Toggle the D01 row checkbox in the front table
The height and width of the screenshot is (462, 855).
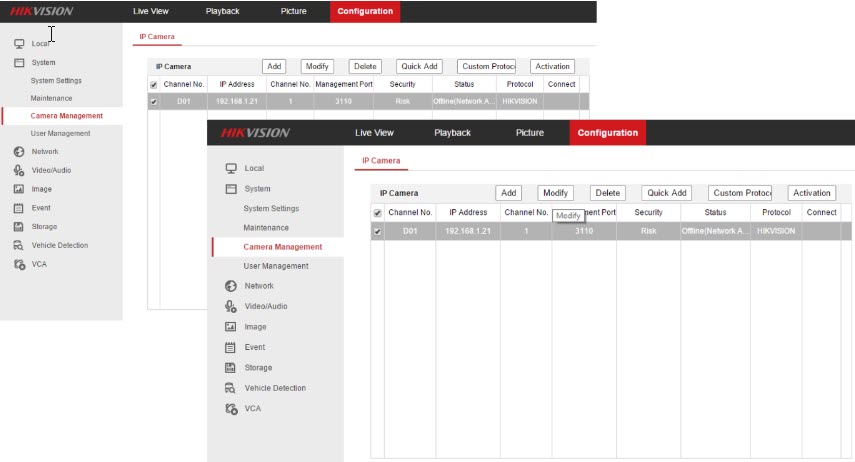click(377, 232)
